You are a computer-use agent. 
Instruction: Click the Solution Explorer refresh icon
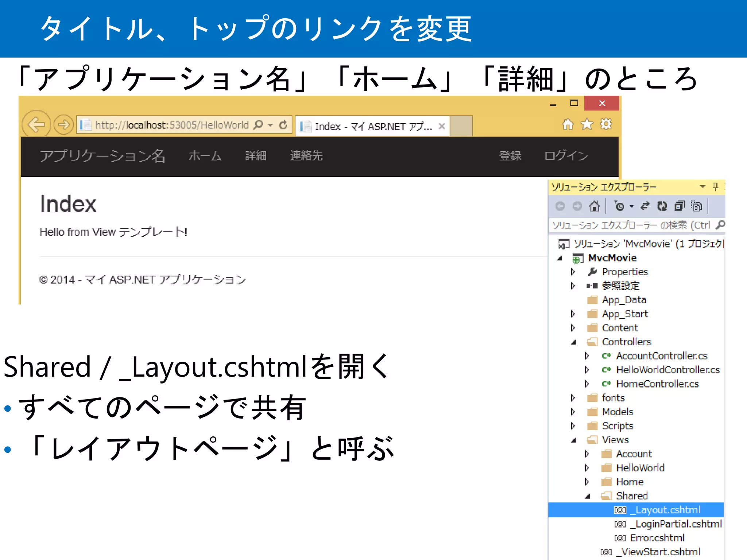click(662, 206)
